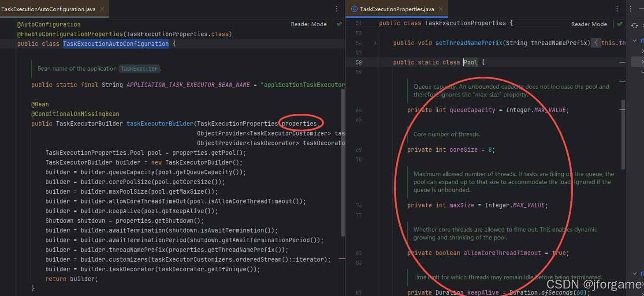
Task: Click green inspection checkmark in right editor
Action: [x=620, y=24]
